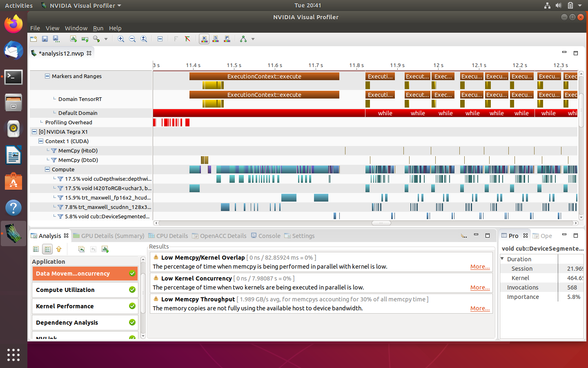
Task: Collapse Duration section in Properties
Action: pyautogui.click(x=502, y=259)
